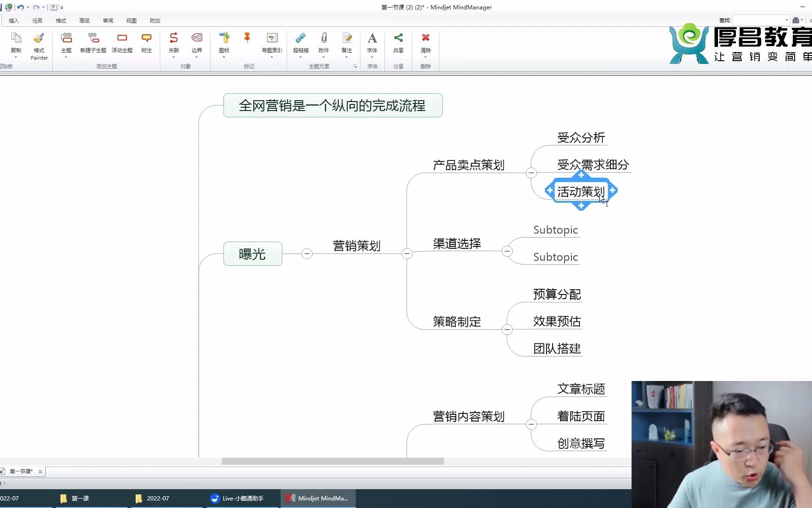Open the search box dropdown arrow

coord(787,20)
